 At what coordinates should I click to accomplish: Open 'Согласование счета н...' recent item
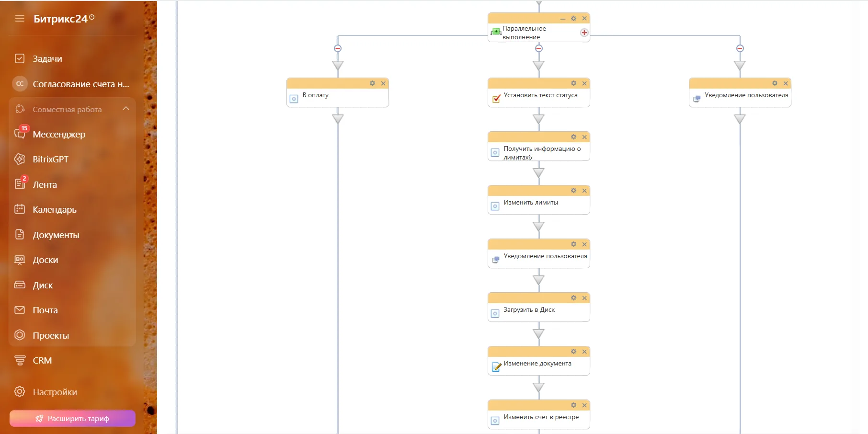[81, 84]
